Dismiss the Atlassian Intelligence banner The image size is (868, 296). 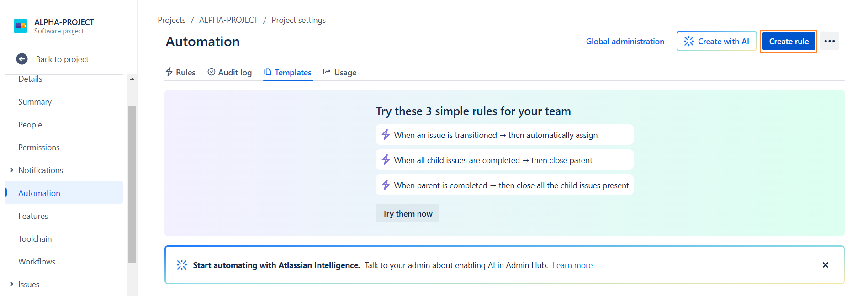point(825,265)
